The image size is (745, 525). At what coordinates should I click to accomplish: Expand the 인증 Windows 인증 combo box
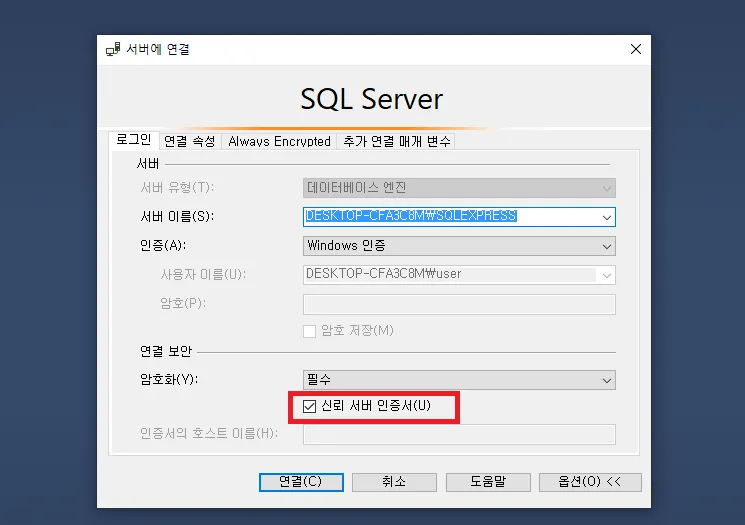point(459,246)
